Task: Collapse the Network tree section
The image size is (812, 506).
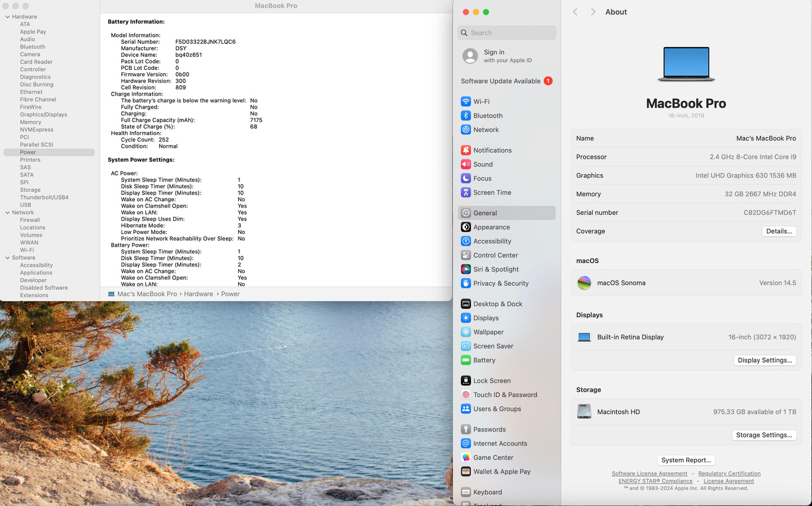Action: coord(7,213)
